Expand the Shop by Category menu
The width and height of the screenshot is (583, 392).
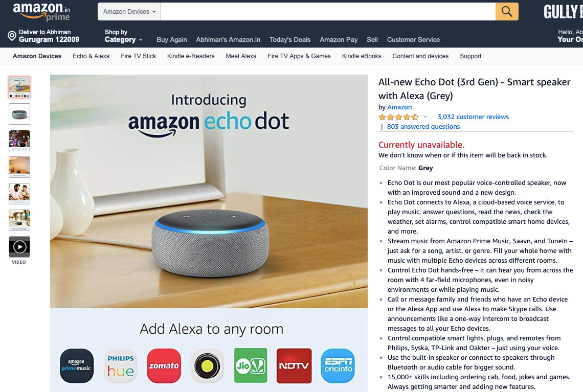click(x=123, y=36)
